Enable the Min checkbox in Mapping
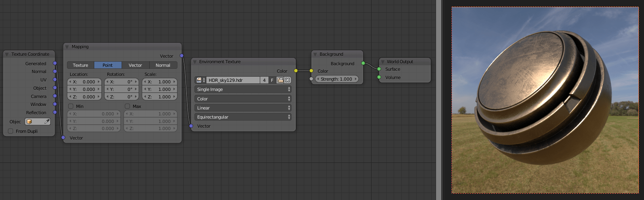Viewport: 644px width, 200px height. (71, 106)
